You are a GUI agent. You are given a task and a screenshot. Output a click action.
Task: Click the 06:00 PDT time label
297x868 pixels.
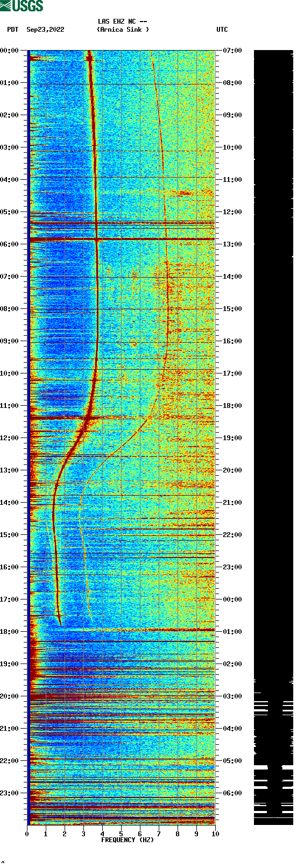9,244
